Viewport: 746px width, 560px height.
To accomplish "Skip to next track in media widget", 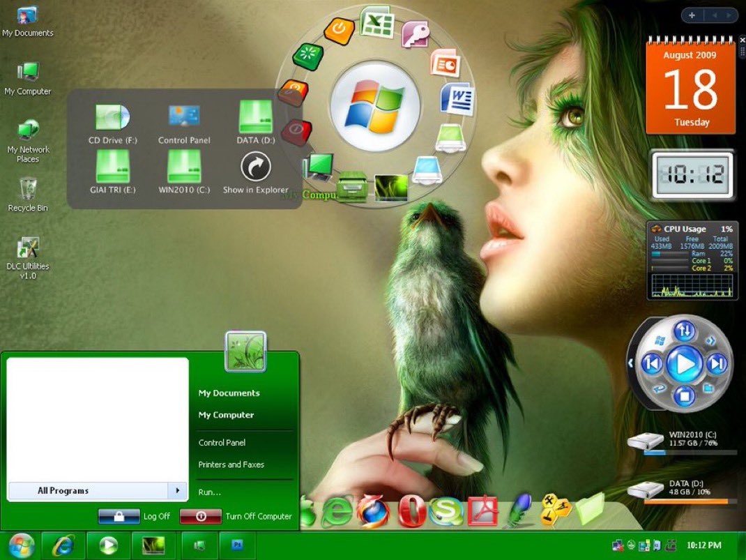I will pos(717,364).
